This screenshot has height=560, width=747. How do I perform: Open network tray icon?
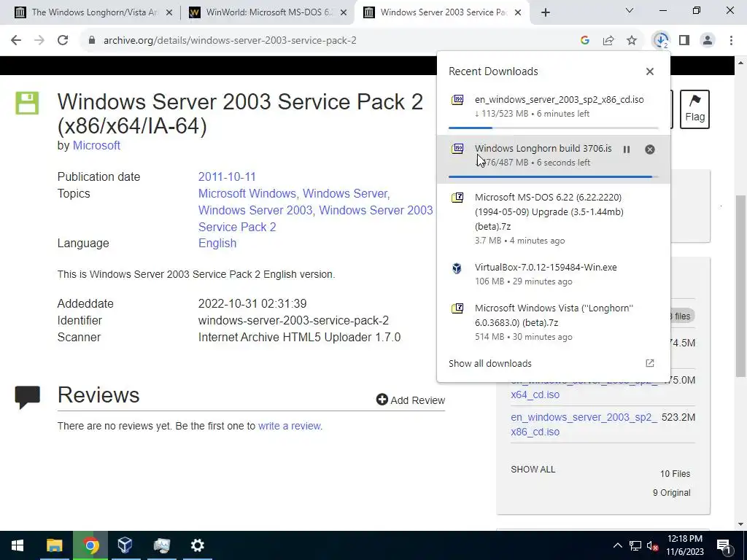pos(635,545)
